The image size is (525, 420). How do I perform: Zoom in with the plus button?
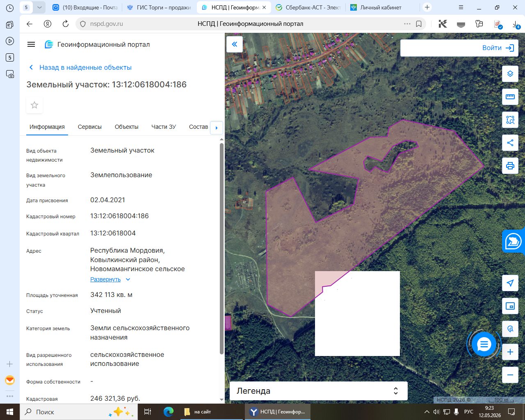tap(510, 352)
